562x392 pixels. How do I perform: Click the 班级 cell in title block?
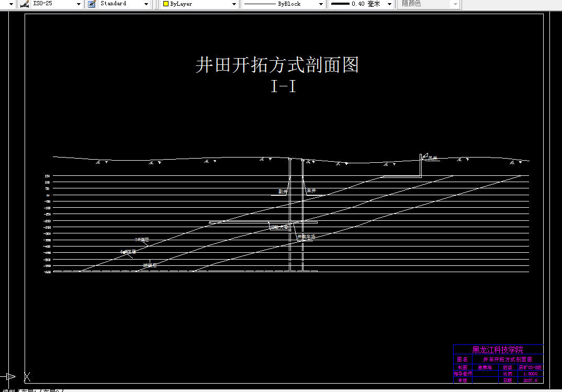click(508, 367)
